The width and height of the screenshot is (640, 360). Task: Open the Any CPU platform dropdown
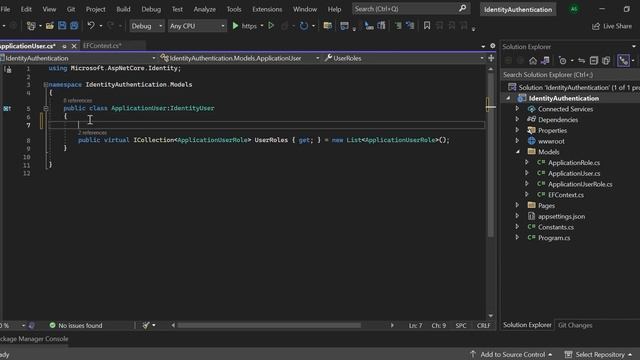pos(197,26)
